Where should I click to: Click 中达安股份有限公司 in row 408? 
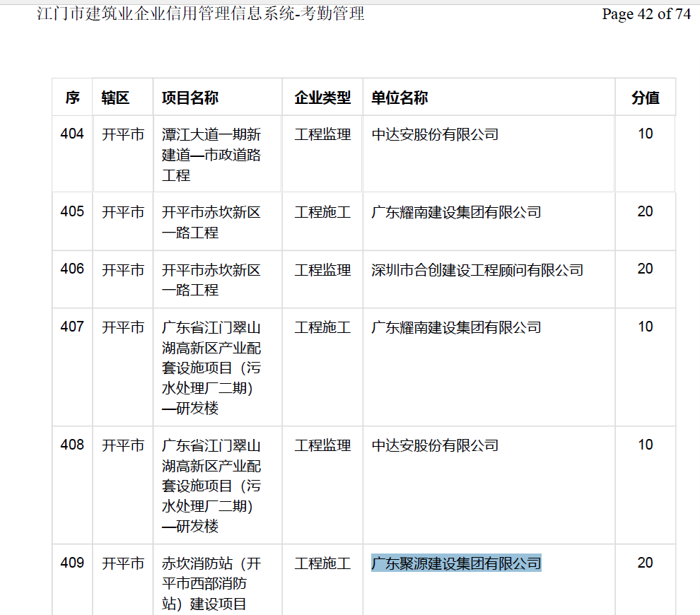(x=435, y=445)
